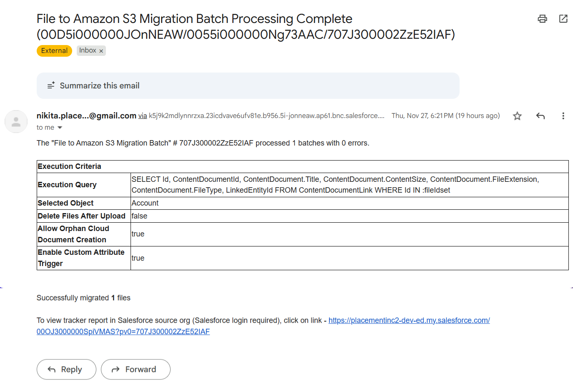Image resolution: width=573 pixels, height=392 pixels.
Task: Open the placementinc2-dev-ed salesforce tracker report link
Action: 263,326
